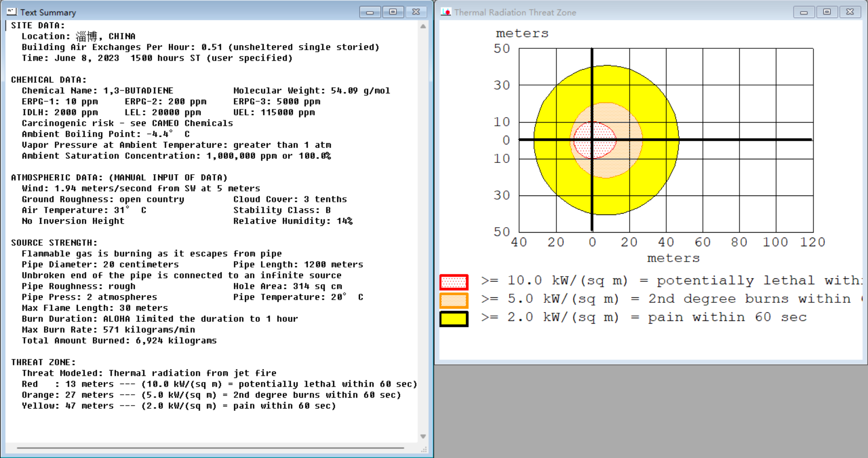
Task: Close the Thermal Radiation Threat Zone window
Action: point(850,12)
